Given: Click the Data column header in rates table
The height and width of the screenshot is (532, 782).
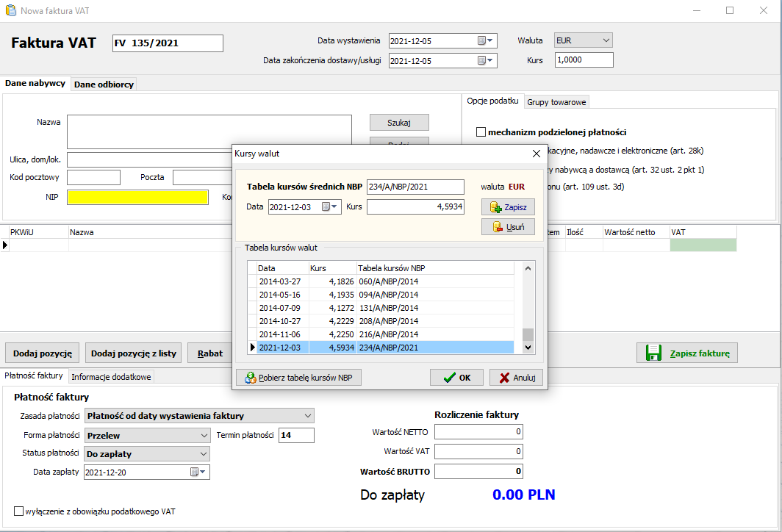Looking at the screenshot, I should 283,268.
